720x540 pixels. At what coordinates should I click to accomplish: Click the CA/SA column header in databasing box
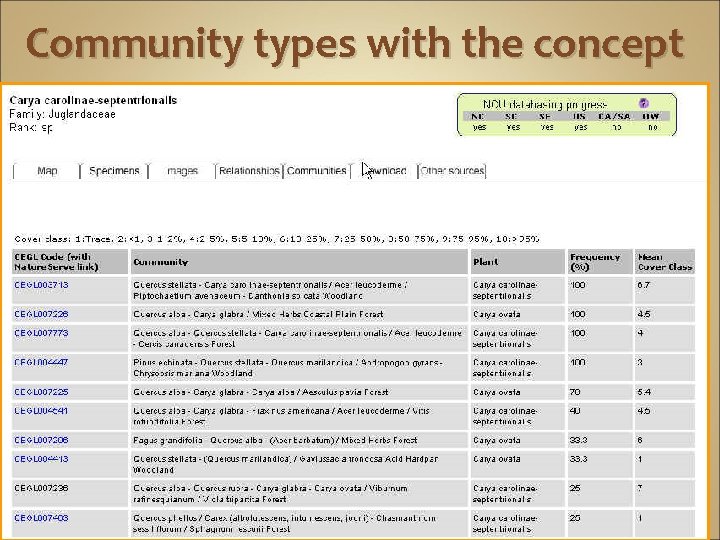tap(614, 116)
